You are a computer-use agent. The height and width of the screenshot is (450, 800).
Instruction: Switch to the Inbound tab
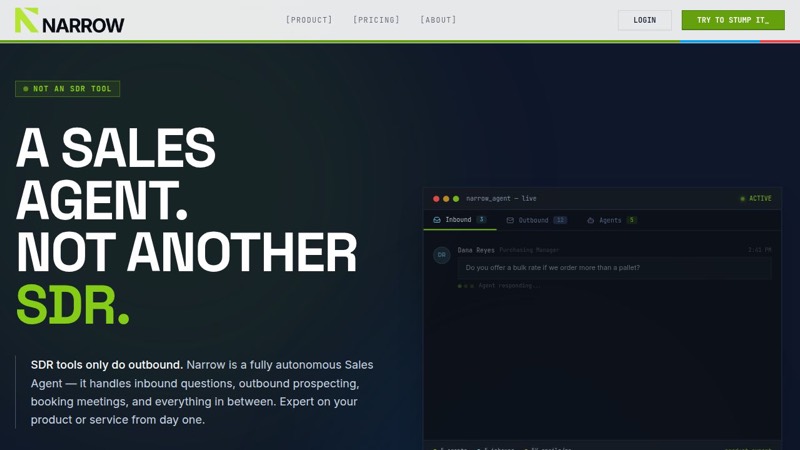460,220
